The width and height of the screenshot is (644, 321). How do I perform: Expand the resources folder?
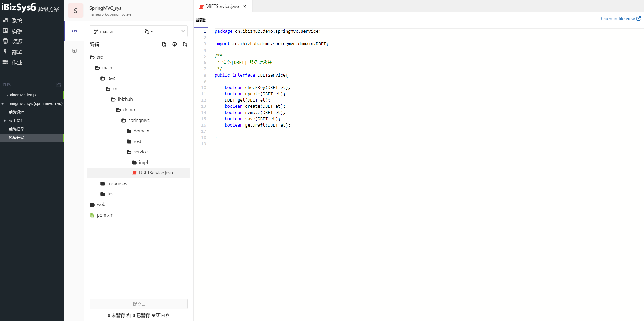click(x=103, y=184)
